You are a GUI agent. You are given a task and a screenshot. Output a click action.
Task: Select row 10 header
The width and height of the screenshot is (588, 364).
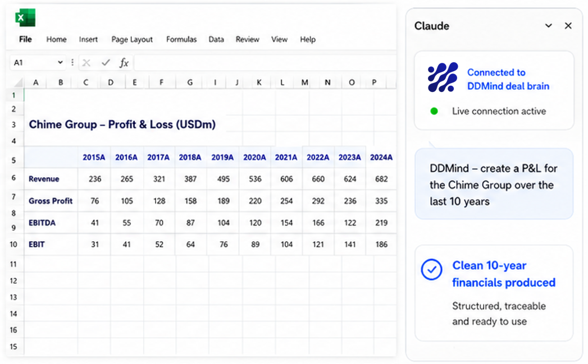tap(14, 245)
